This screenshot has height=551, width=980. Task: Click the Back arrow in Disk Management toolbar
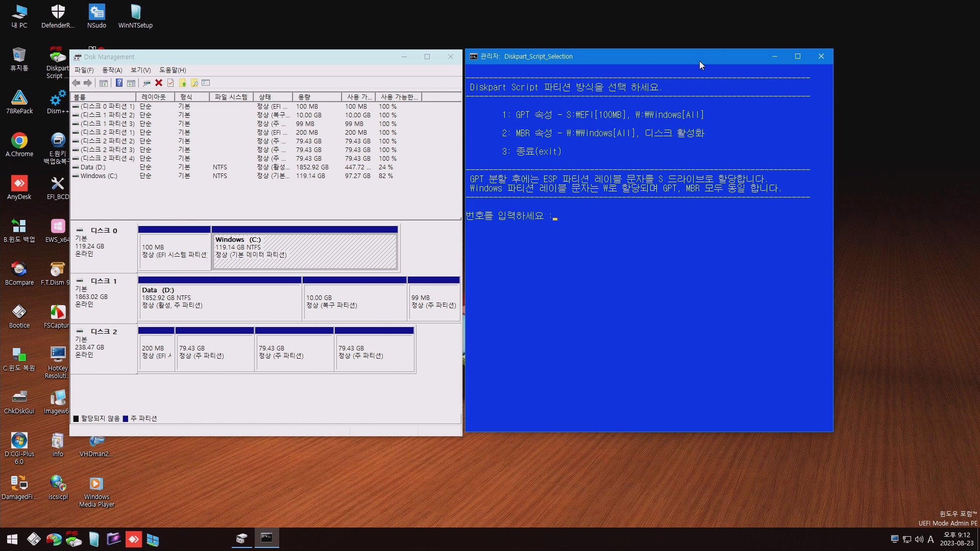[x=76, y=83]
